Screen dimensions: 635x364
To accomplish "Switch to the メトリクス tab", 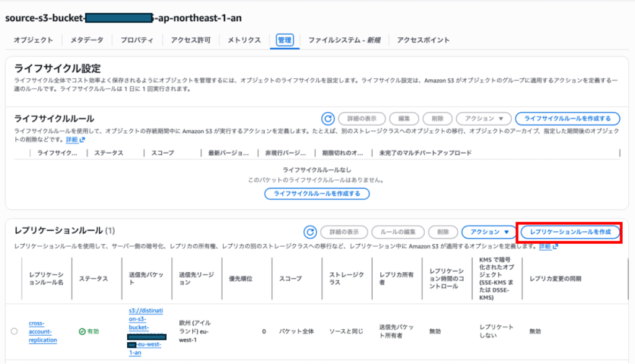I will pos(244,40).
